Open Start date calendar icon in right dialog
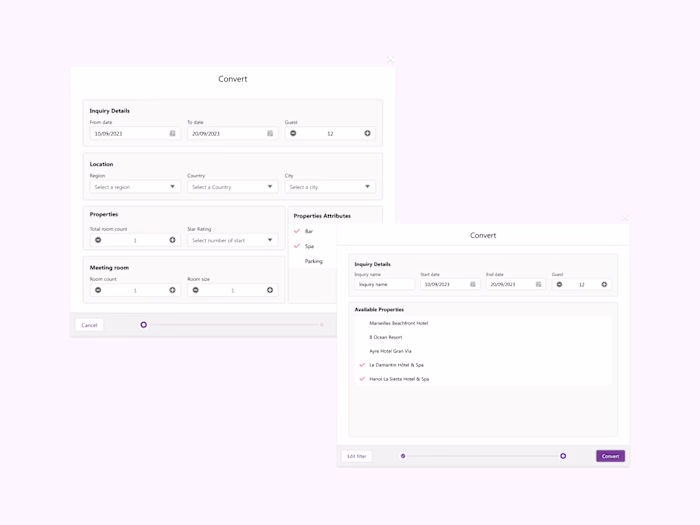Image resolution: width=700 pixels, height=525 pixels. pyautogui.click(x=473, y=284)
